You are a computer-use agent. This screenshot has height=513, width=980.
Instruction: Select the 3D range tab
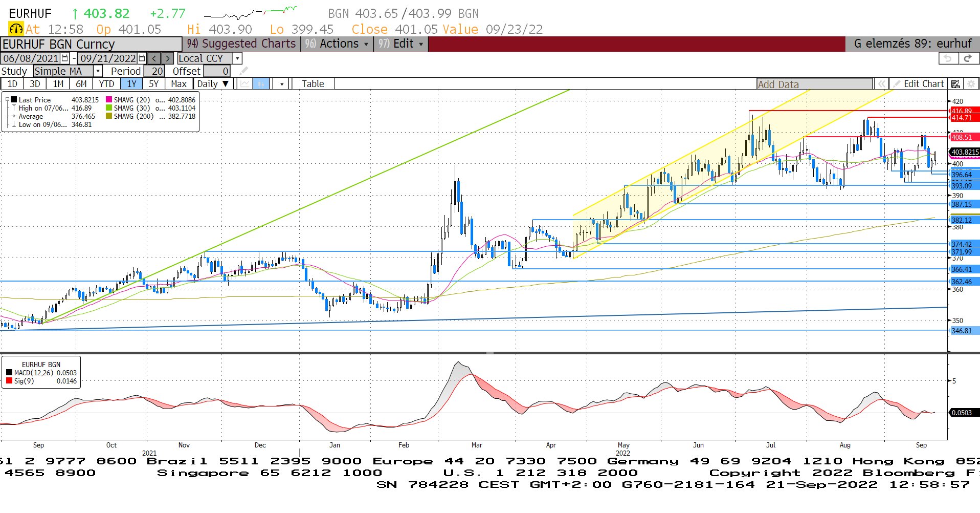pos(35,84)
